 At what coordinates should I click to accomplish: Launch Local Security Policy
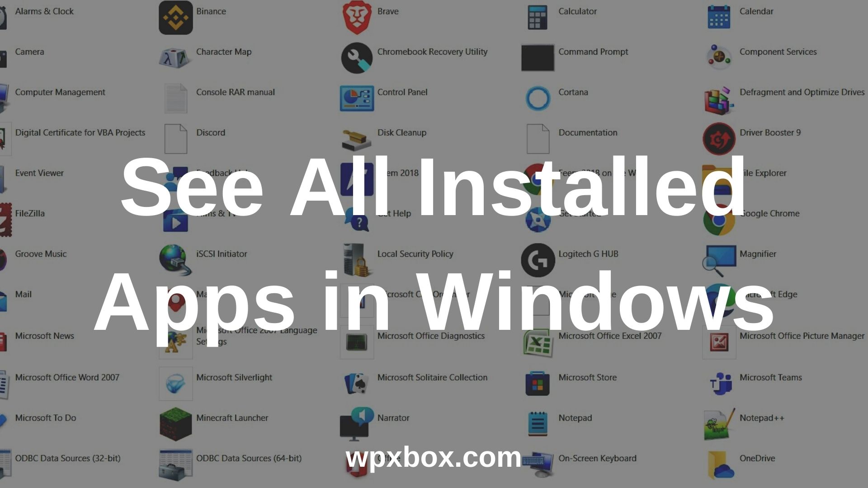click(415, 253)
